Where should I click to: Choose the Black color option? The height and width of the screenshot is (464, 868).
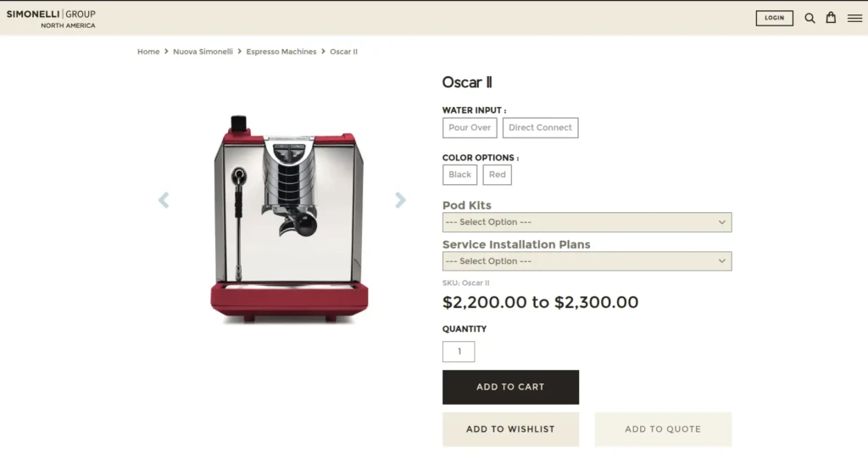coord(460,175)
